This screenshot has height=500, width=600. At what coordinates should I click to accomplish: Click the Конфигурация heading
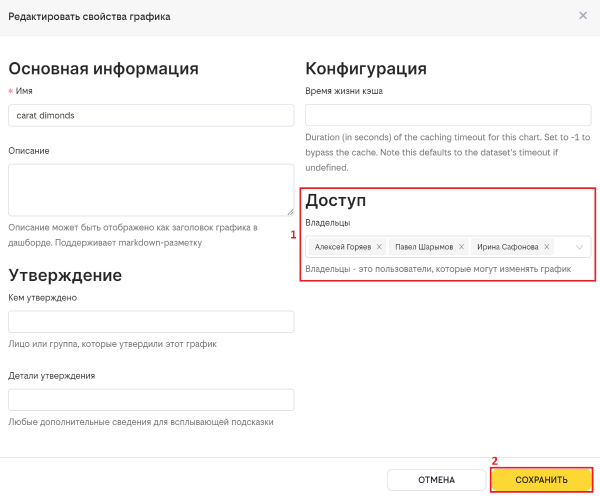[x=366, y=69]
